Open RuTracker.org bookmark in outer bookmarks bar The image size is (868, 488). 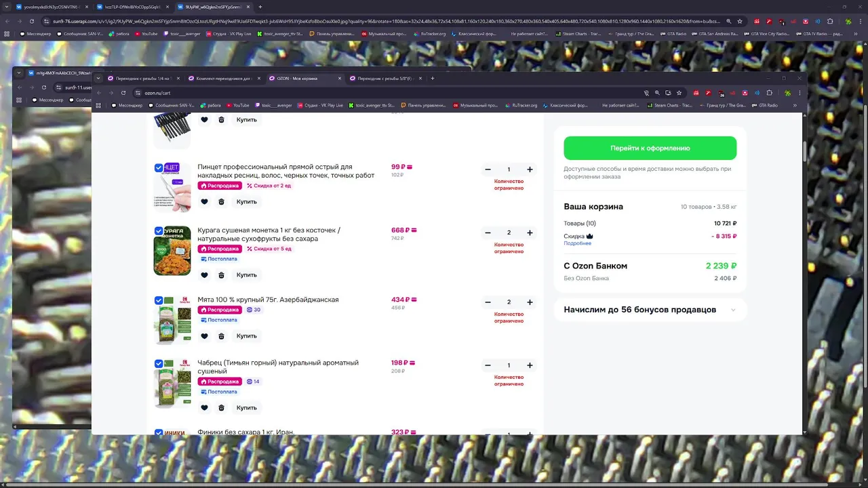[x=430, y=33]
